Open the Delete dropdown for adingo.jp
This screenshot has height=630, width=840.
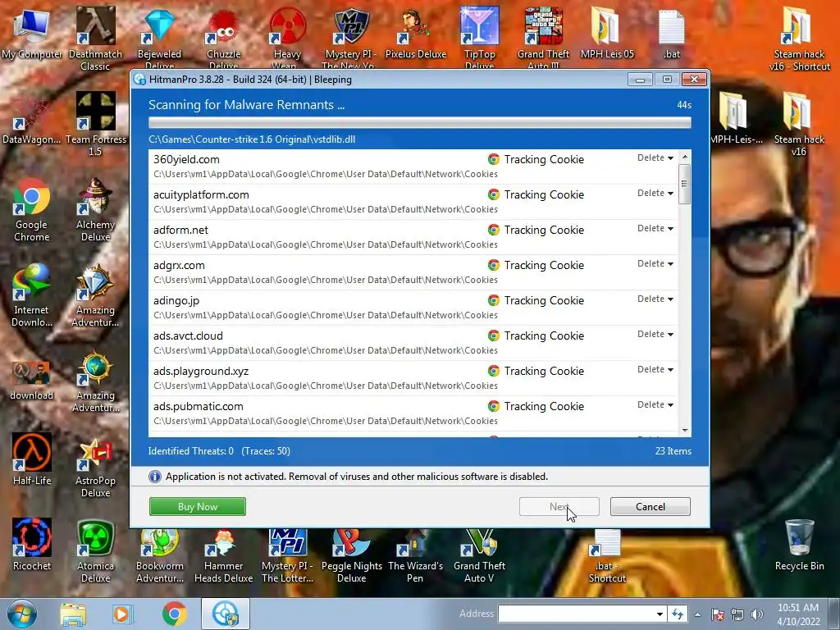(655, 299)
